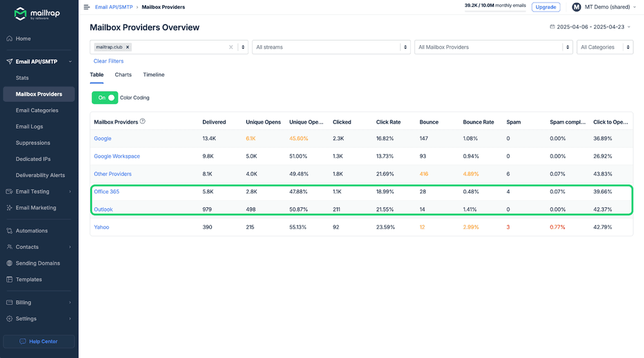Click the Automations icon in sidebar

point(10,231)
